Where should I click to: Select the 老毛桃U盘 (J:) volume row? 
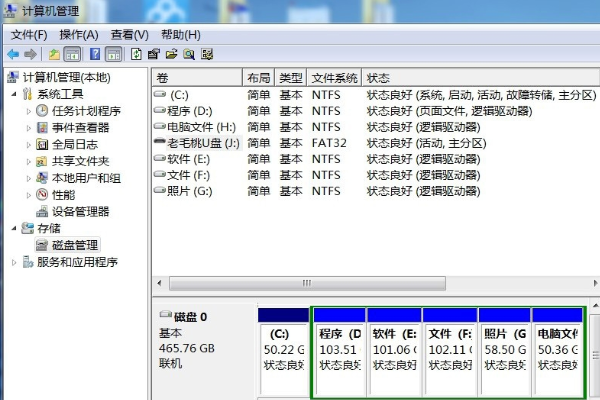204,142
